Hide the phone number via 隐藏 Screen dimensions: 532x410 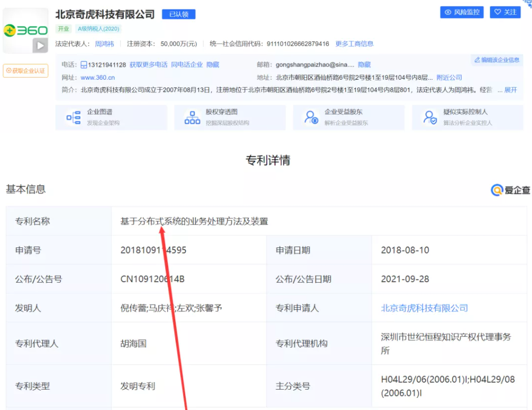pos(212,65)
